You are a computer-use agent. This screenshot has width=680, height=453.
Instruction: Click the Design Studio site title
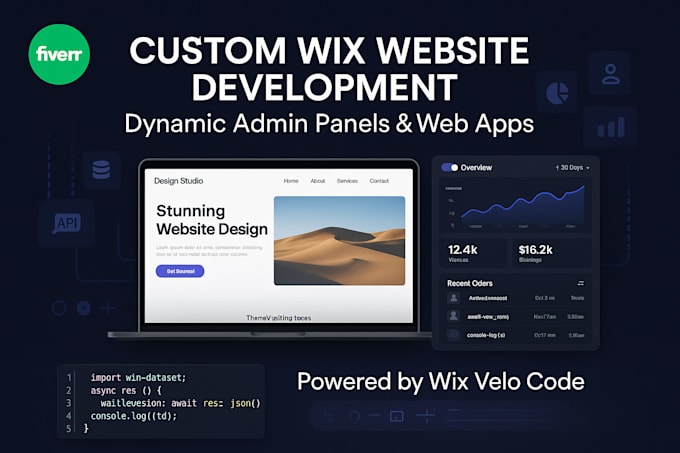179,181
